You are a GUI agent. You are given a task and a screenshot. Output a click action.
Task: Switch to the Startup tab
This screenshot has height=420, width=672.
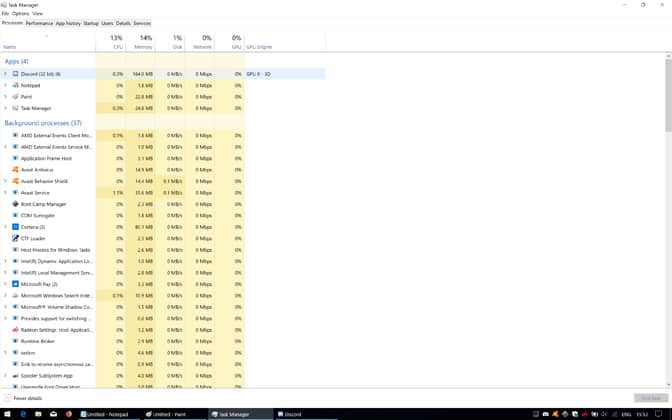click(x=91, y=23)
